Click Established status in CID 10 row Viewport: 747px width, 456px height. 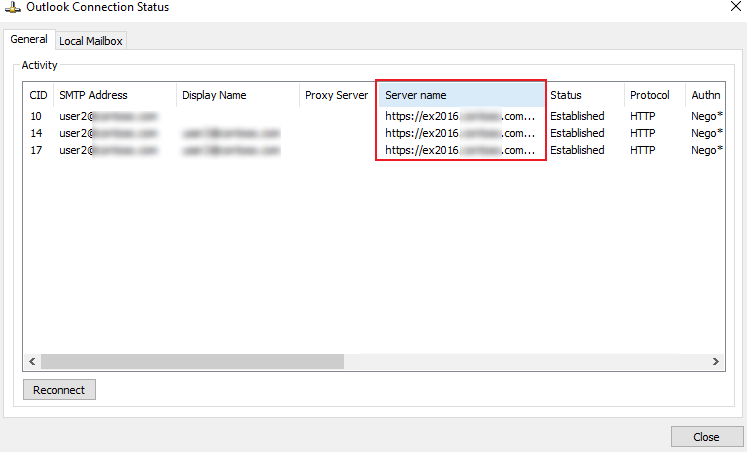click(x=577, y=116)
